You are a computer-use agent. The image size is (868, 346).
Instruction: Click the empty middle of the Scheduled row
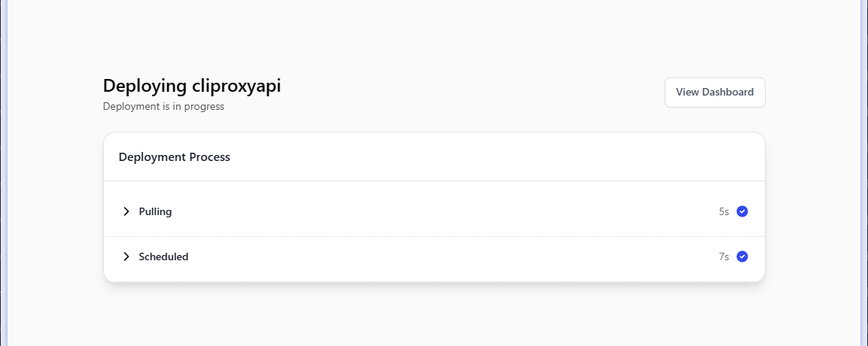434,256
